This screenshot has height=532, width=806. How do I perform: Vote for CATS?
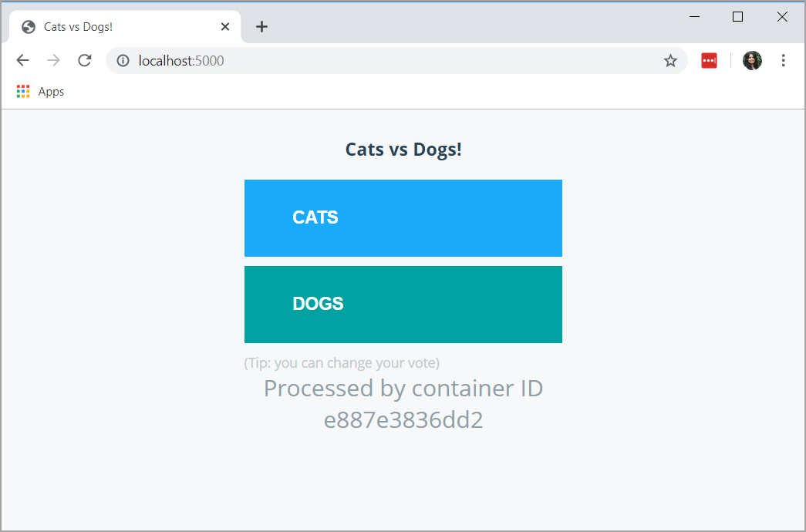point(403,217)
